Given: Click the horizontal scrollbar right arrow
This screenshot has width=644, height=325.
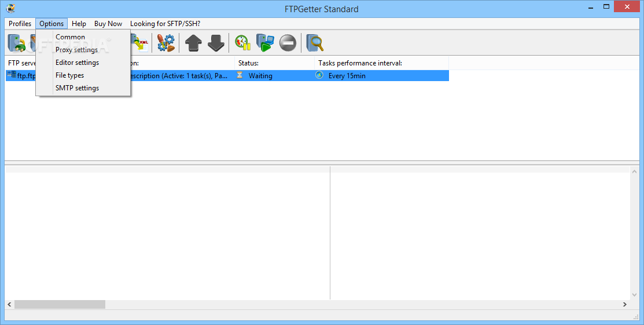Looking at the screenshot, I should pos(625,304).
